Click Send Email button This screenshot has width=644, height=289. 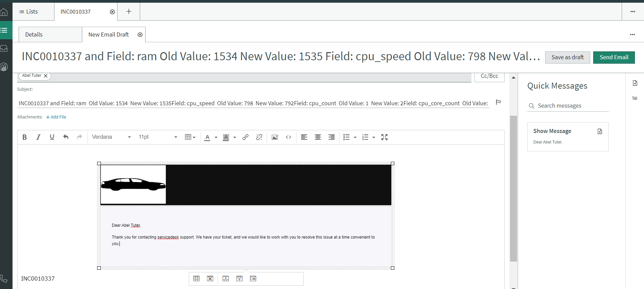coord(614,57)
